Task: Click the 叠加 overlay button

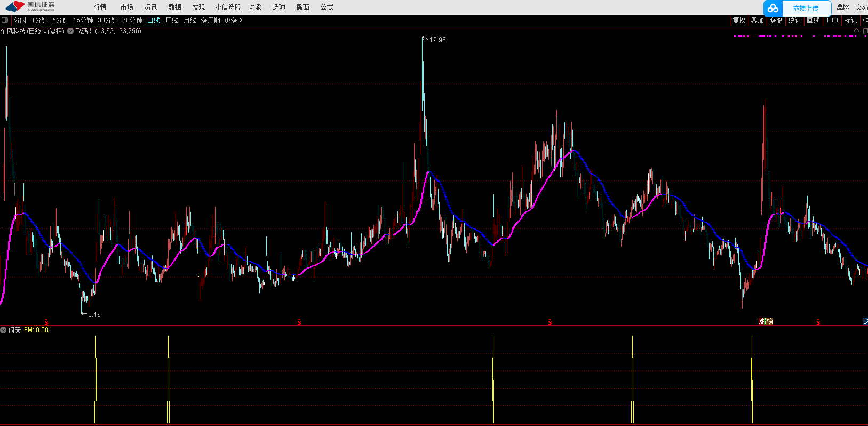Action: click(x=758, y=20)
